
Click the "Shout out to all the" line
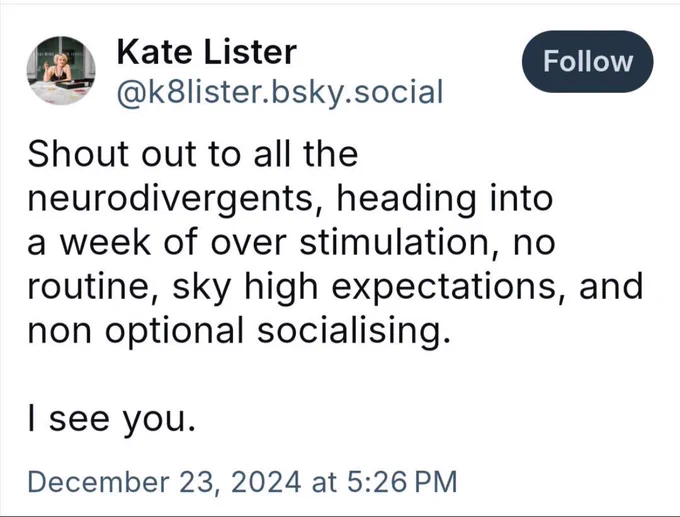click(x=193, y=154)
